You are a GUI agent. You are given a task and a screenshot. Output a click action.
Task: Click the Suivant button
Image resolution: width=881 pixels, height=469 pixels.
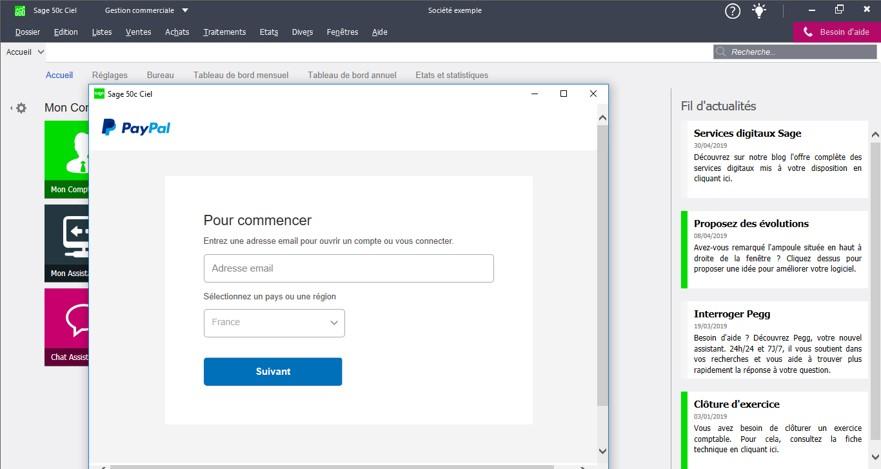pos(273,371)
